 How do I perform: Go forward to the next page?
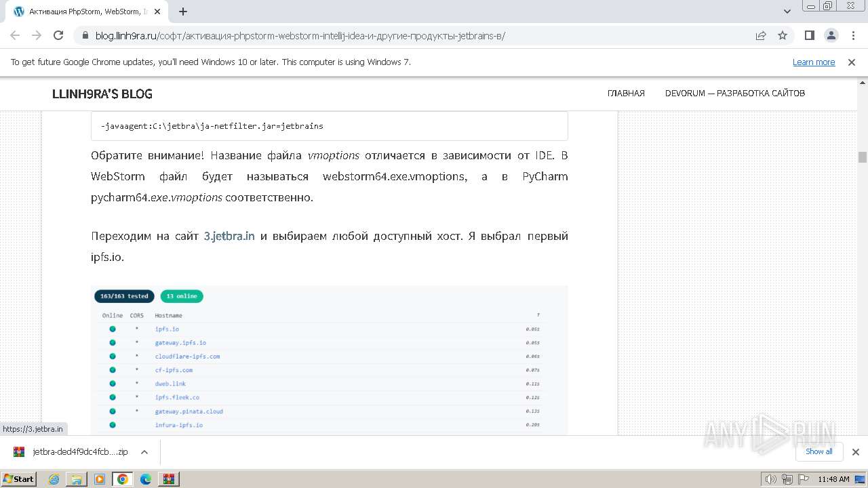click(x=37, y=35)
